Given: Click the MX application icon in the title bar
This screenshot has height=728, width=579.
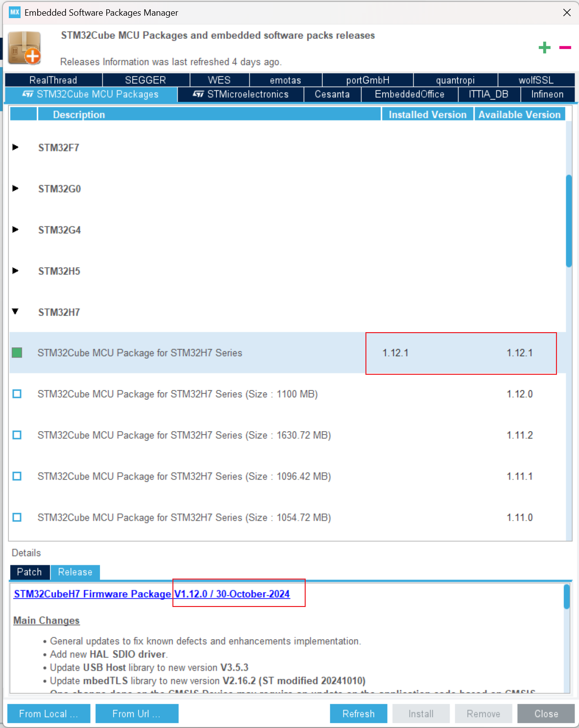Looking at the screenshot, I should point(14,12).
